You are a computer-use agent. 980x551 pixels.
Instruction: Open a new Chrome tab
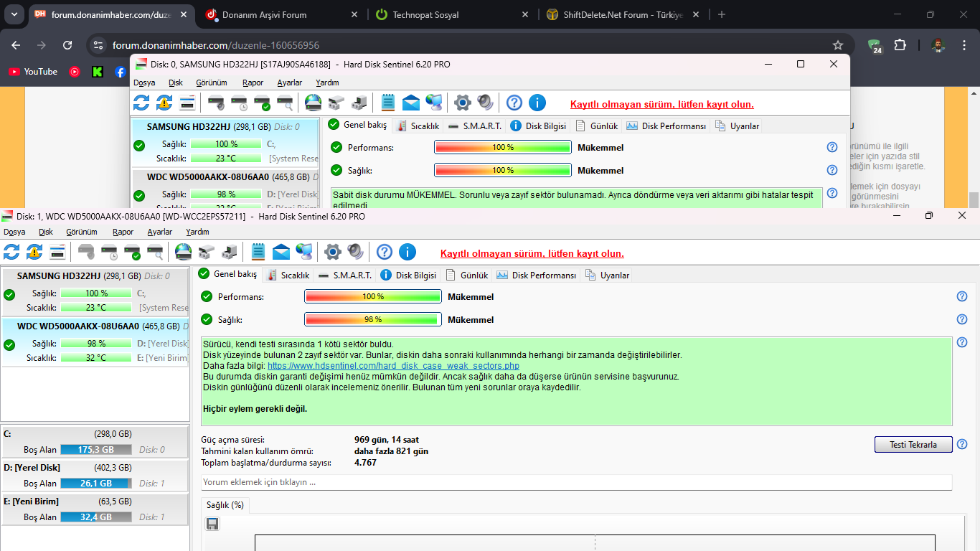coord(722,14)
